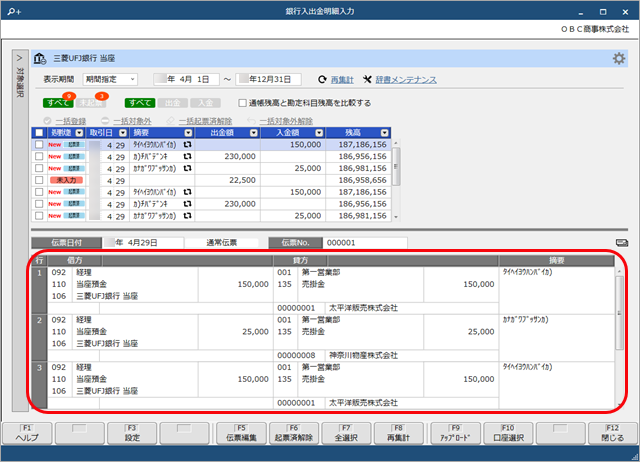
Task: Filter by 出金 transactions
Action: coord(173,103)
